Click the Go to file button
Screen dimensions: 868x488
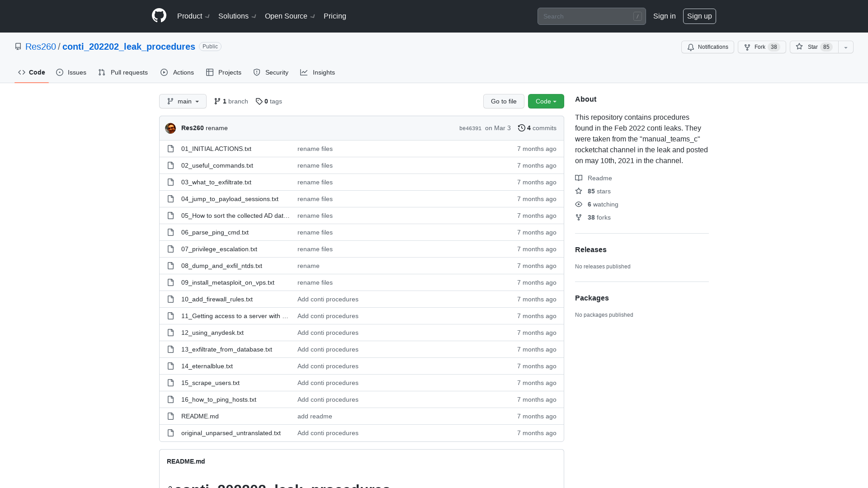point(504,101)
